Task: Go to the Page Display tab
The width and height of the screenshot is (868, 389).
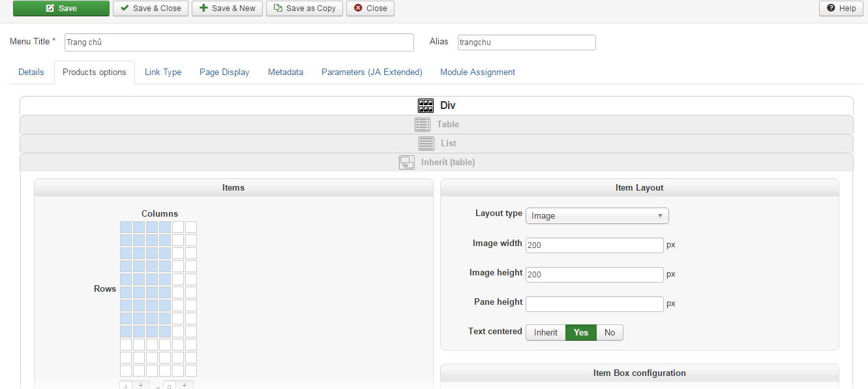Action: pyautogui.click(x=224, y=72)
